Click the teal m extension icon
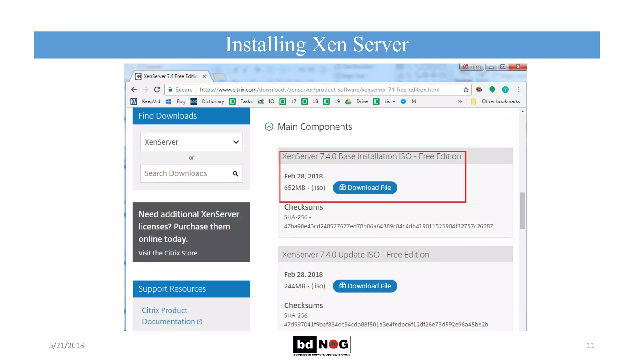Image resolution: width=644 pixels, height=362 pixels. tap(505, 90)
